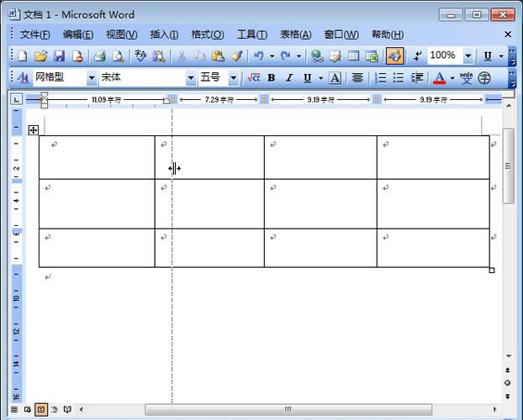Screen dimensions: 523x420
Task: Open the font size 五号 dropdown
Action: tap(234, 78)
